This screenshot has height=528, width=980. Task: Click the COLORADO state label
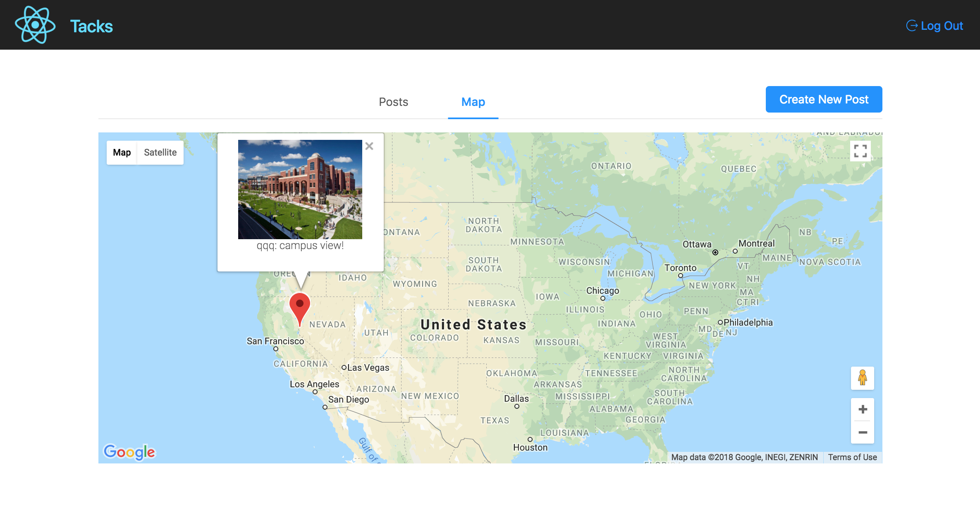pyautogui.click(x=434, y=338)
